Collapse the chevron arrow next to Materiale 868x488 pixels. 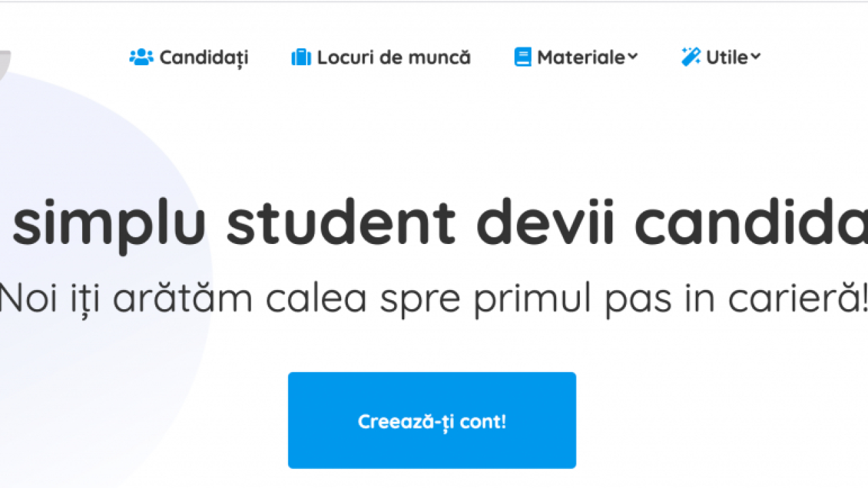[633, 58]
